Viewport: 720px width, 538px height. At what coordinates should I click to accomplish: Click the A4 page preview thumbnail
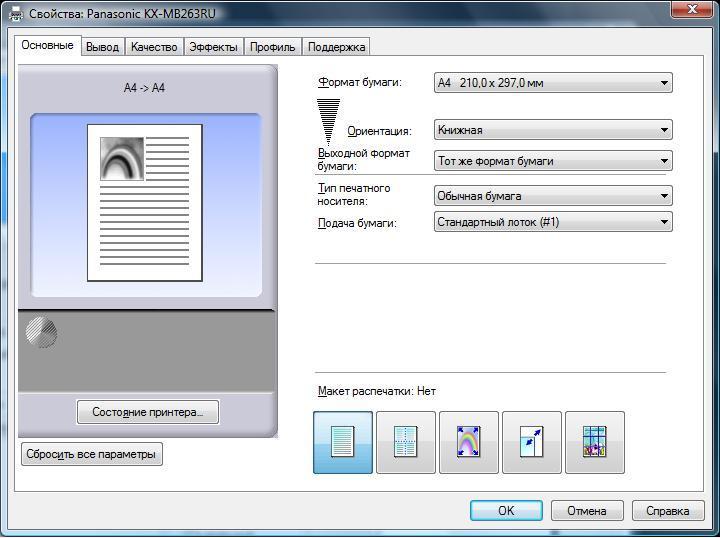[145, 203]
